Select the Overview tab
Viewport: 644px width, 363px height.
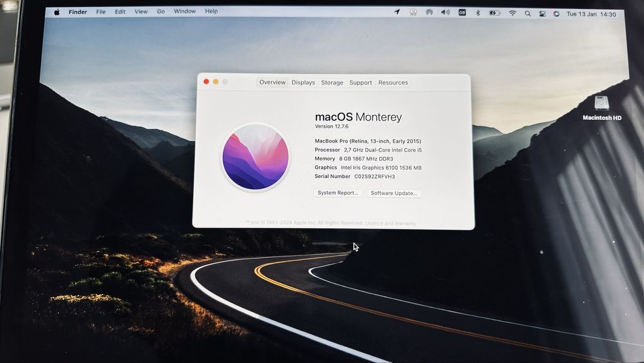coord(272,83)
